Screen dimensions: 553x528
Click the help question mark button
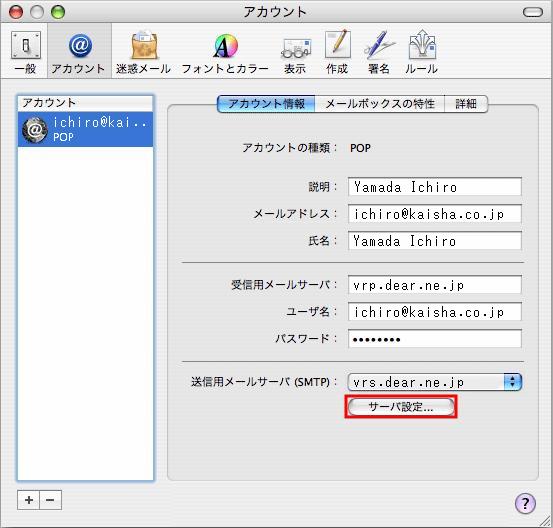point(525,503)
